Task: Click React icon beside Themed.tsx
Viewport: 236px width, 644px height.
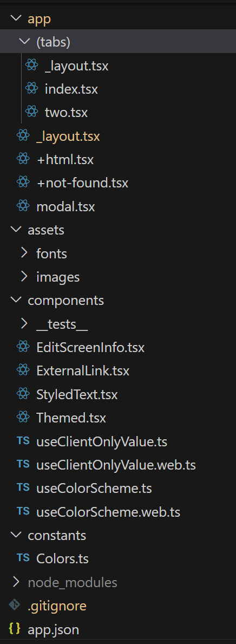Action: point(23,418)
